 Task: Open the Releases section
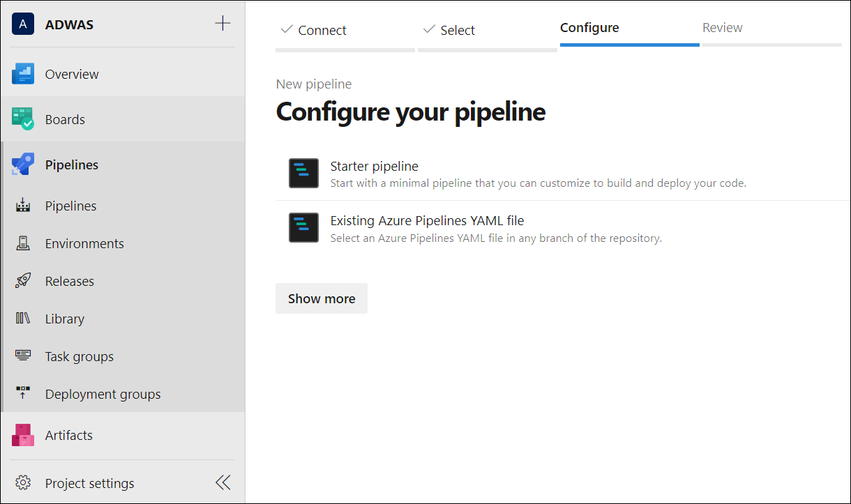[x=69, y=281]
